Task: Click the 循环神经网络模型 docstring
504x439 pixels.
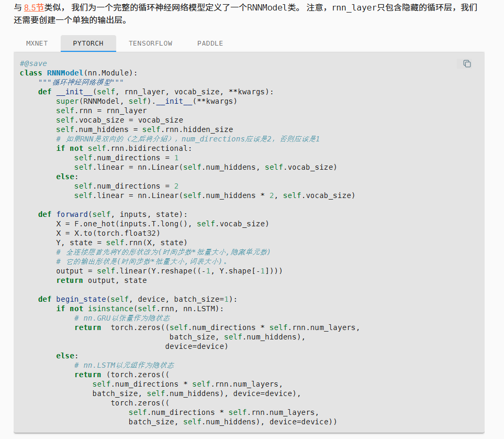Action: coord(81,82)
